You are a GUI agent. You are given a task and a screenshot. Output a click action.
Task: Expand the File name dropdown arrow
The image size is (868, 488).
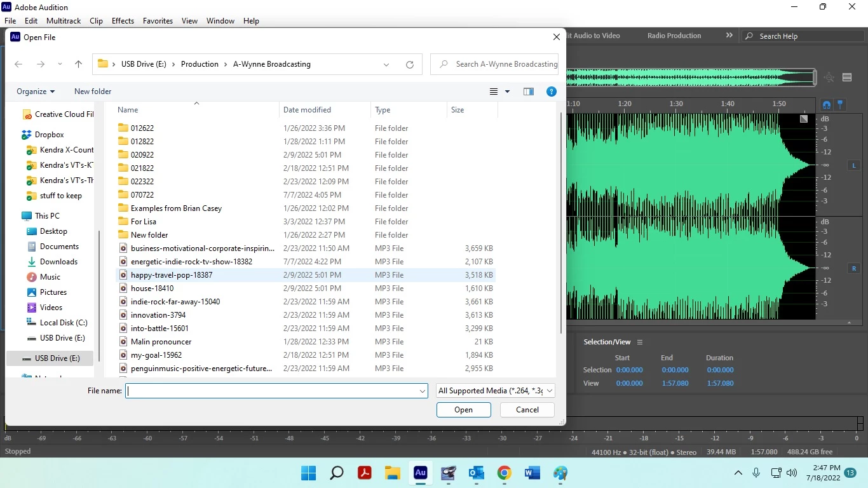coord(423,391)
